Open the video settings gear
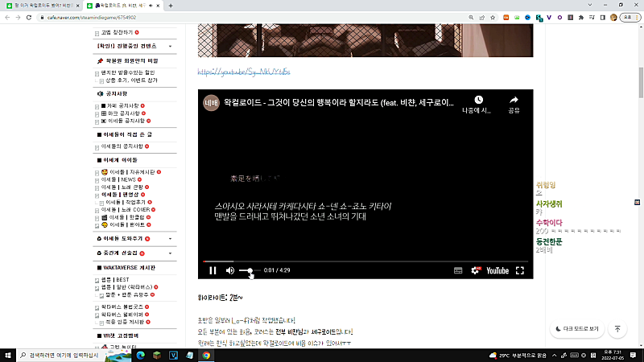 tap(475, 270)
